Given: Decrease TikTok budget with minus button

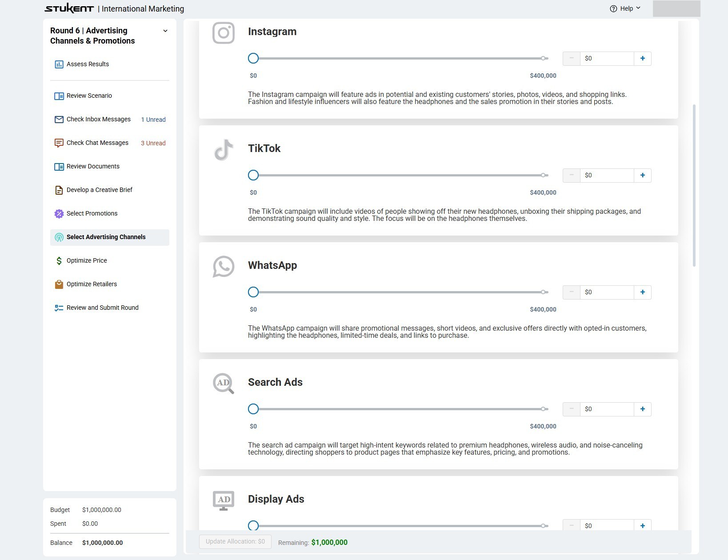Looking at the screenshot, I should click(572, 176).
